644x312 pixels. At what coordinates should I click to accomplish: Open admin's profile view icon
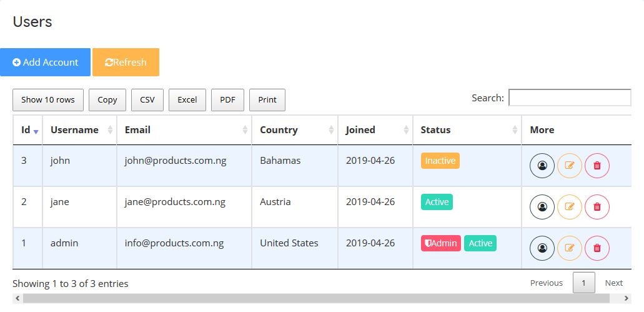pos(542,248)
